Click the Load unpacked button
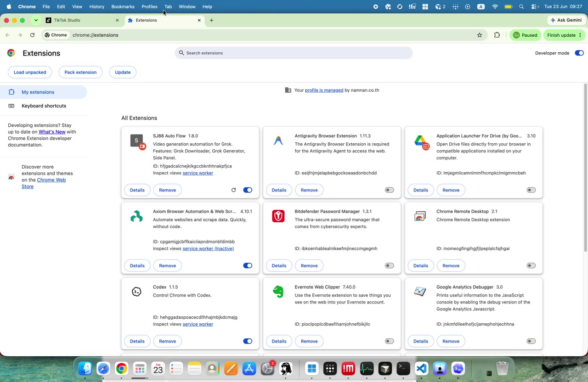 [x=30, y=72]
